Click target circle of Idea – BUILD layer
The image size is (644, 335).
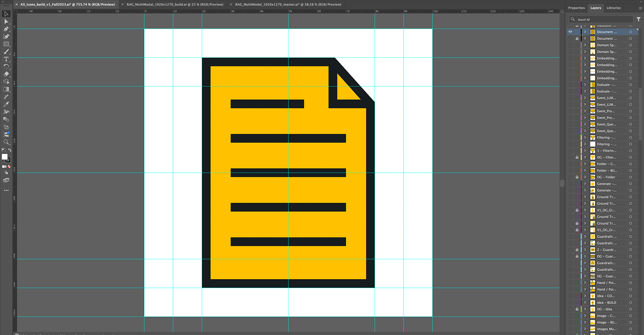(x=630, y=303)
